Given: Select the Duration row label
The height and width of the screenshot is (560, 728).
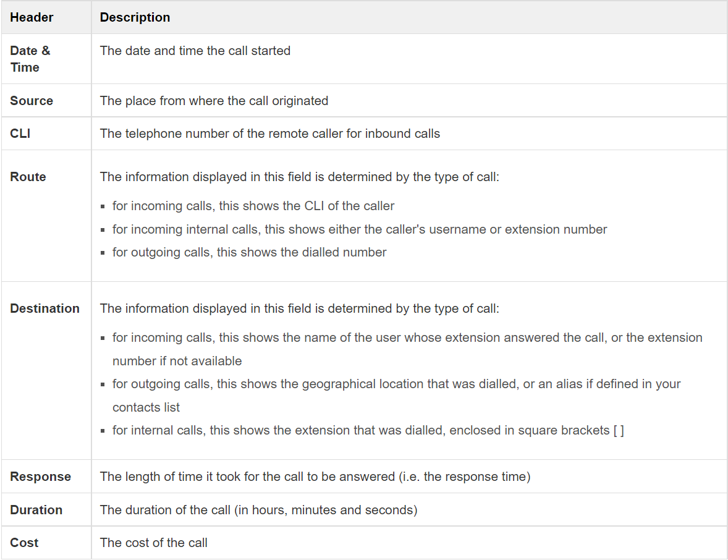Looking at the screenshot, I should point(36,510).
